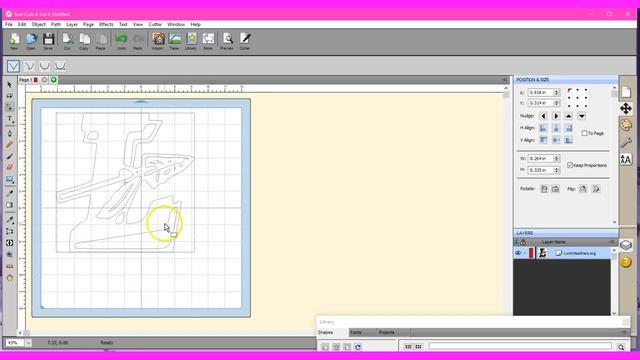Click the Save toolbar icon
This screenshot has height=360, width=640.
pyautogui.click(x=48, y=41)
